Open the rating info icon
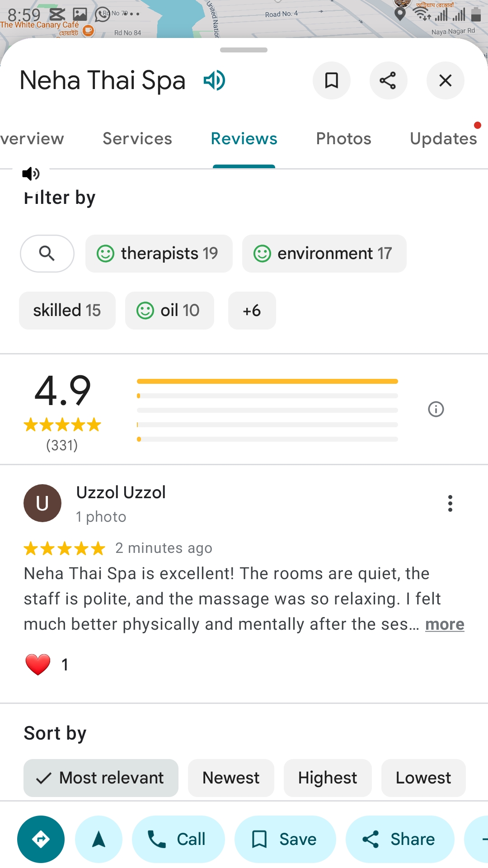Screen dimensions: 488x868 [x=436, y=409]
